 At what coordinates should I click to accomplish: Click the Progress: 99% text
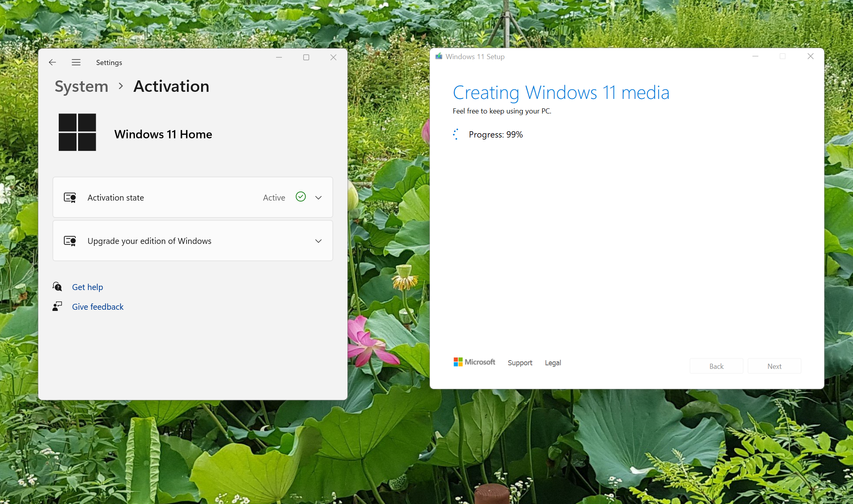coord(496,134)
